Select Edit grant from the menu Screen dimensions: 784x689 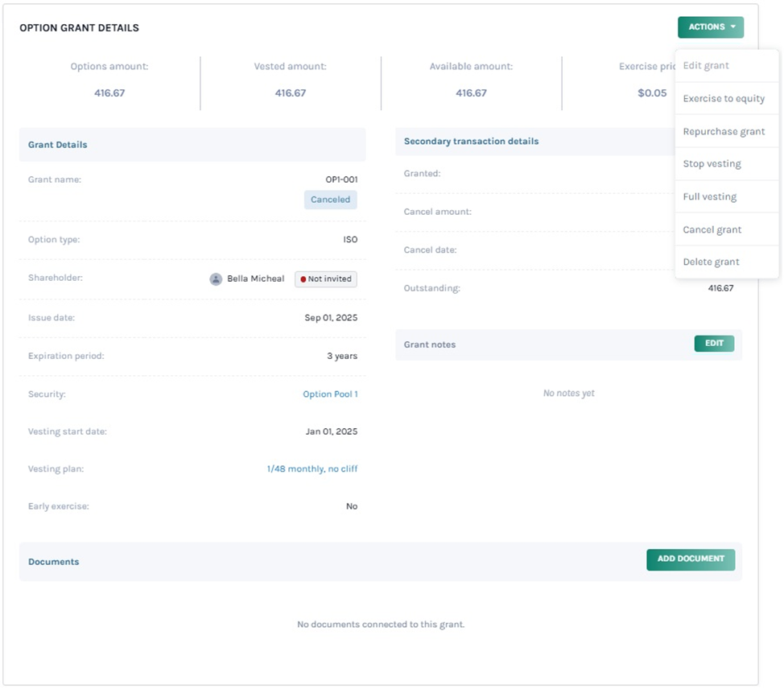[706, 66]
